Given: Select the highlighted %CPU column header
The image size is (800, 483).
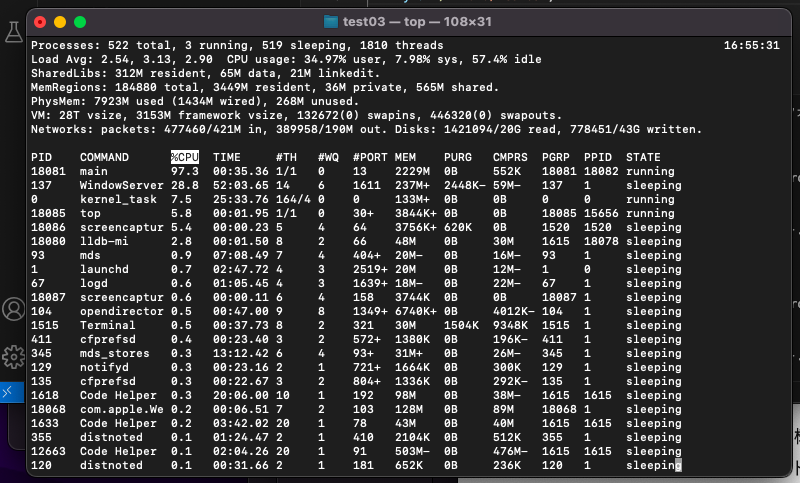Looking at the screenshot, I should [185, 157].
